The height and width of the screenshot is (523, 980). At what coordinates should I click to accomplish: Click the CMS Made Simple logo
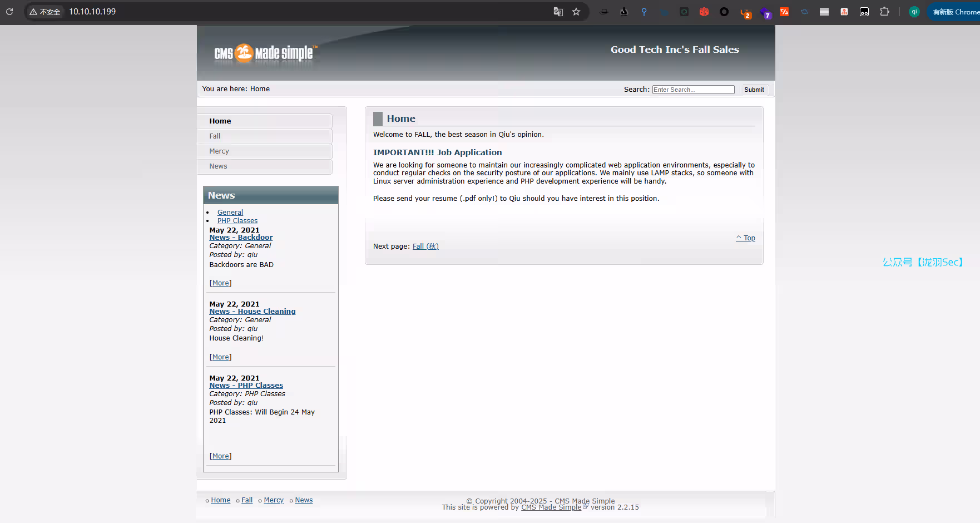(x=265, y=53)
